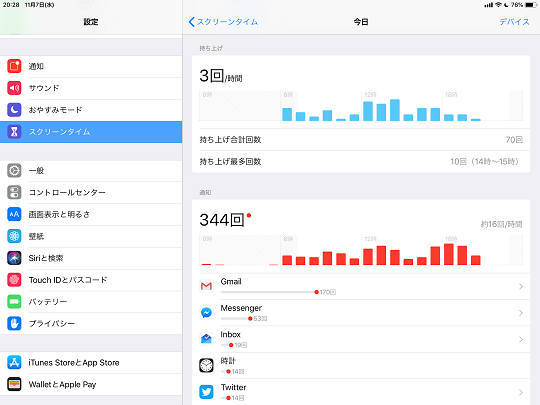
Task: Expand the Messenger notifications row chevron
Action: (x=521, y=313)
